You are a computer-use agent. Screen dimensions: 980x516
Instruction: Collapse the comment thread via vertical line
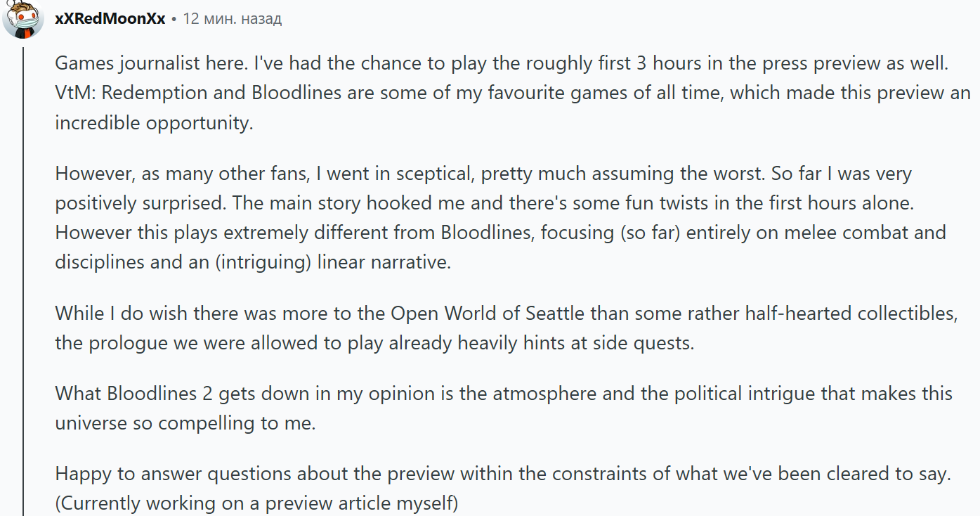point(23,281)
